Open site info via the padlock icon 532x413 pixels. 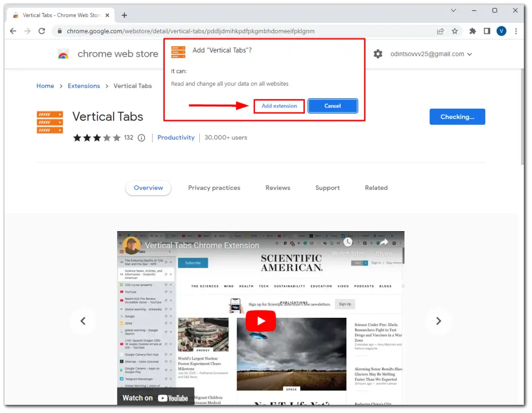[59, 31]
